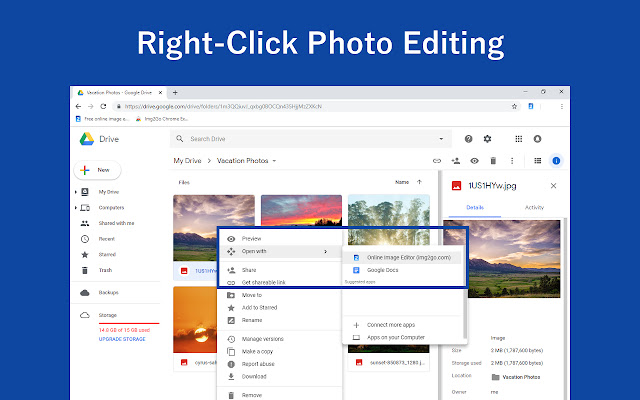
Task: Open Drive settings gear icon
Action: pyautogui.click(x=487, y=139)
